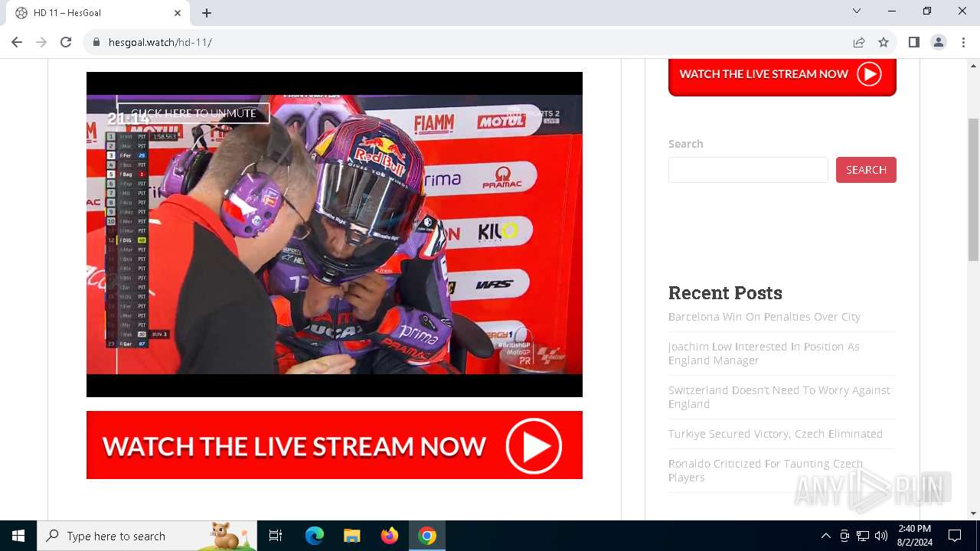980x551 pixels.
Task: Open post Ronaldo Criticized For Taunting Czech Players
Action: [766, 471]
